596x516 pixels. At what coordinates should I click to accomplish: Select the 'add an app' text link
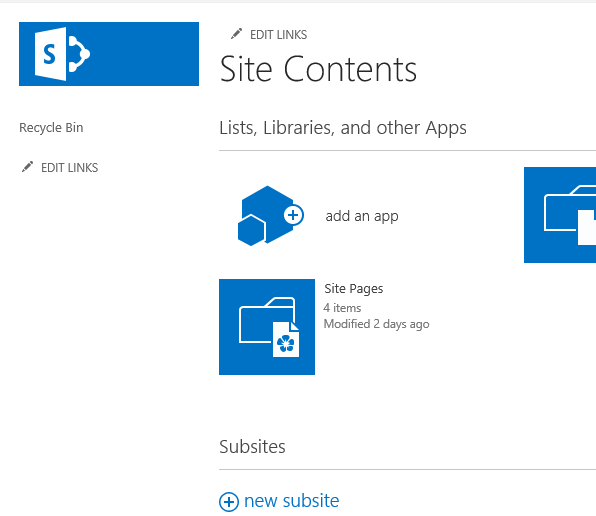pyautogui.click(x=362, y=216)
